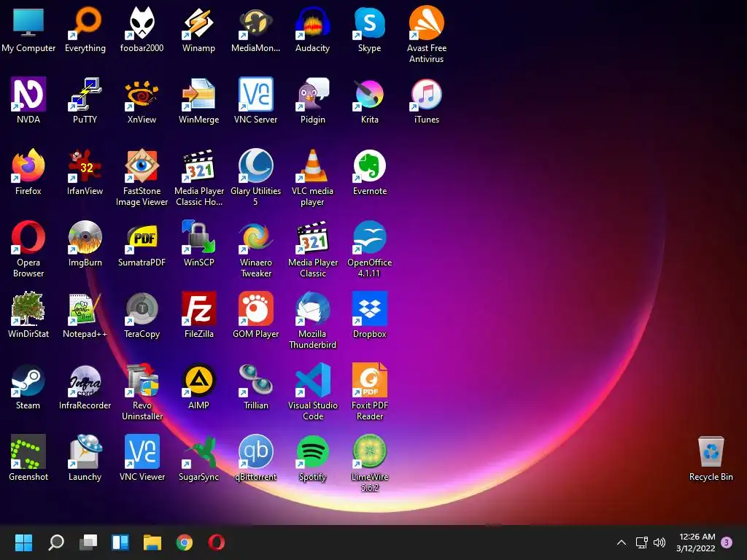
Task: Select the Opera Browser desktop shortcut
Action: pyautogui.click(x=28, y=237)
